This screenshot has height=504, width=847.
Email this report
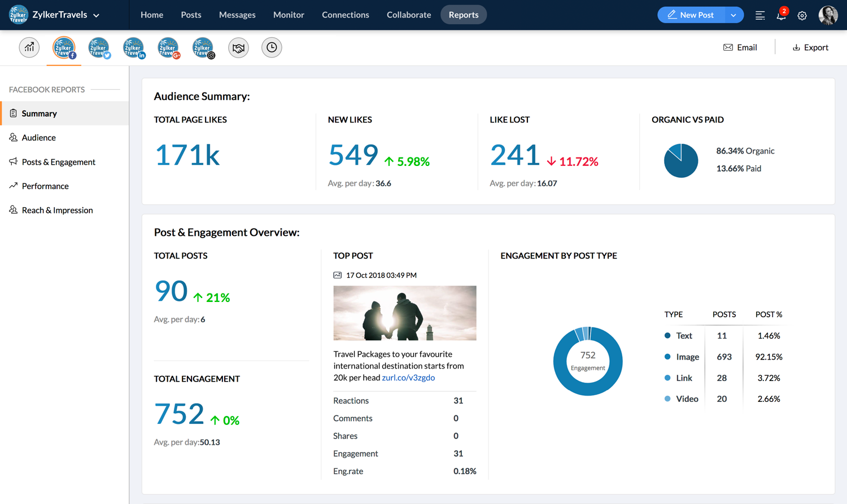point(740,47)
